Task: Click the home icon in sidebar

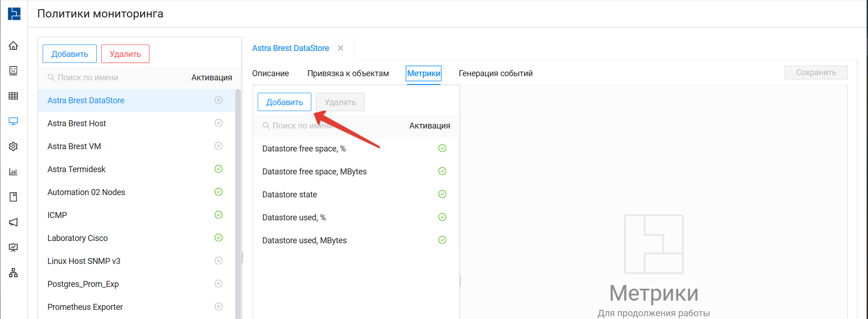Action: point(13,45)
